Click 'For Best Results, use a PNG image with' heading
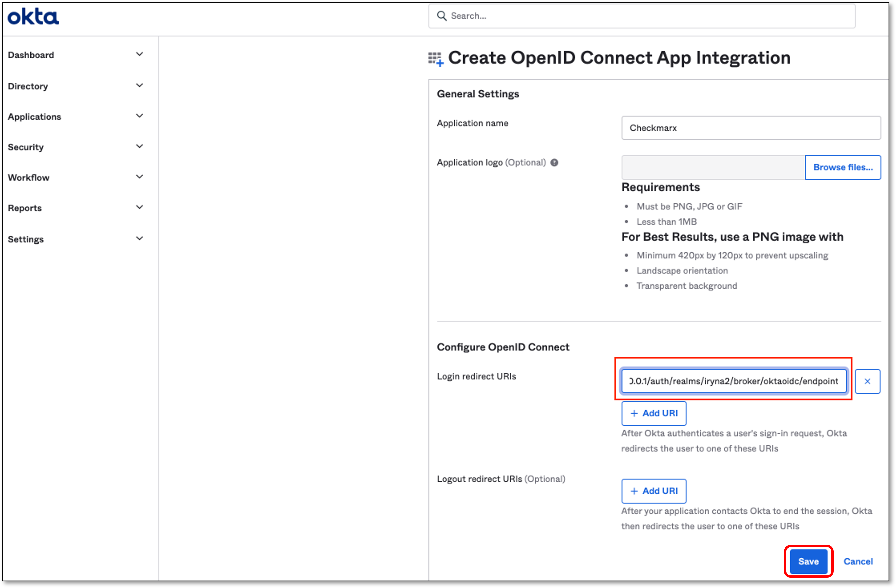The width and height of the screenshot is (896, 588). coord(732,237)
